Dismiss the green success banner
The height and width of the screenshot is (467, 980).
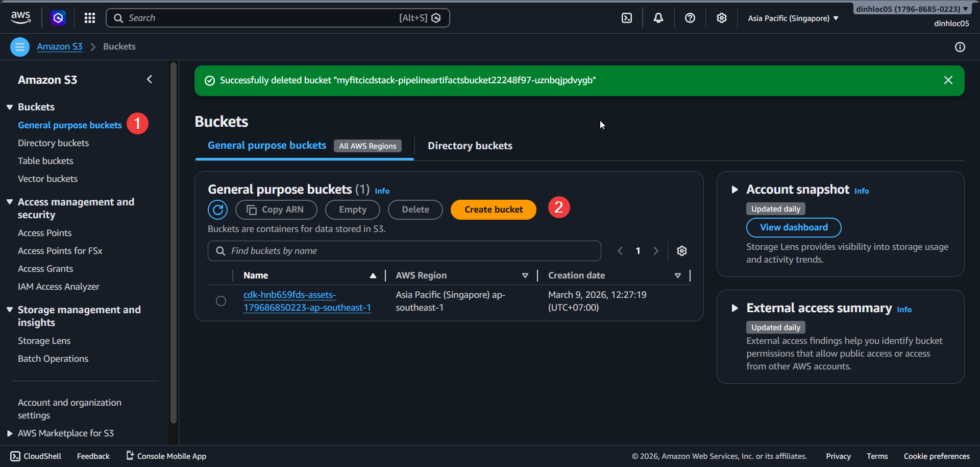pyautogui.click(x=948, y=80)
